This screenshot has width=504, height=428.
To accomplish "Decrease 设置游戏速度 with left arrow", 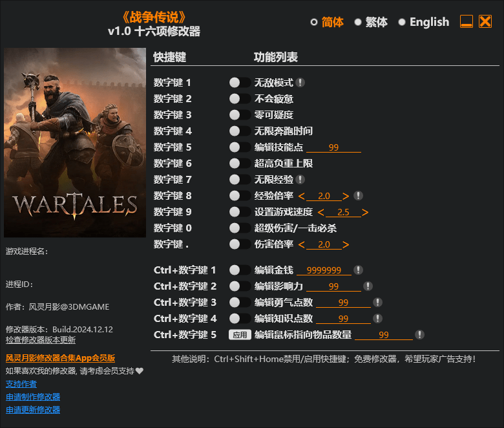I will 320,212.
